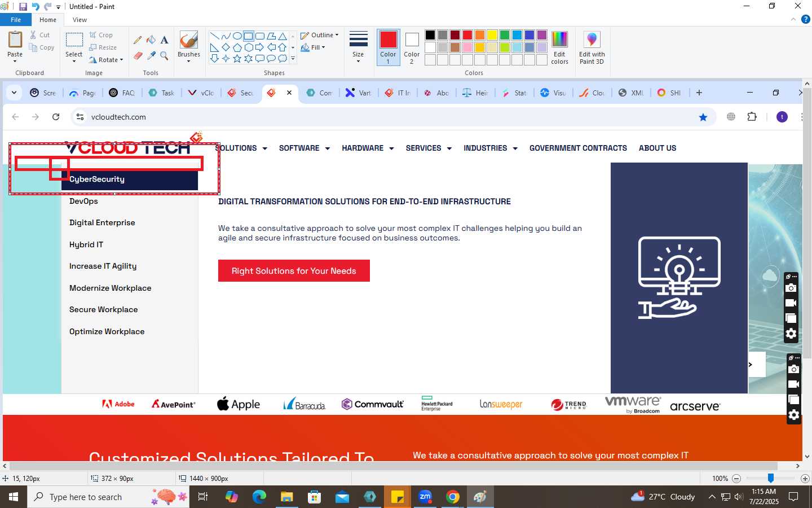Open the File menu
This screenshot has height=508, width=812.
[16, 20]
